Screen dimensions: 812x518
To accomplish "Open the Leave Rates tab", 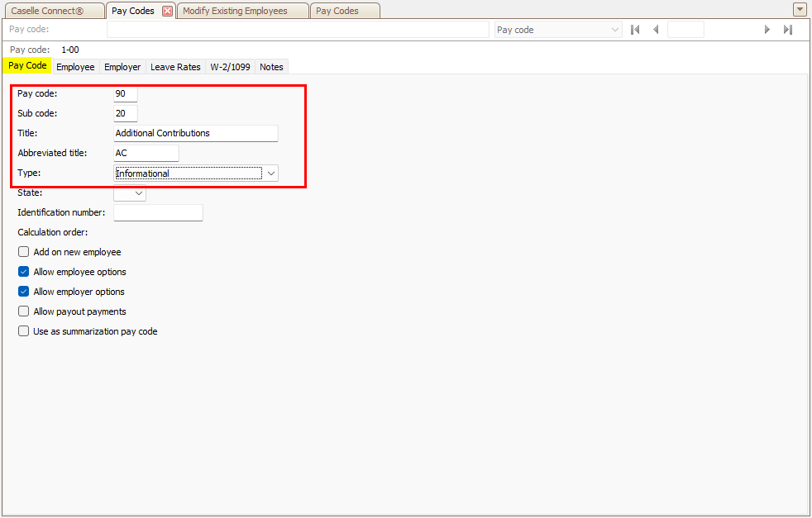I will click(x=175, y=67).
